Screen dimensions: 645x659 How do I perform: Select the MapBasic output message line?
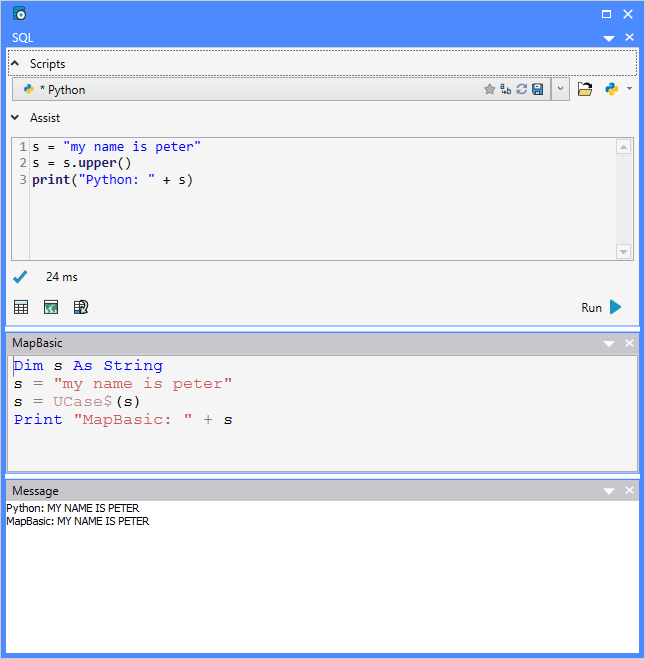click(x=78, y=521)
